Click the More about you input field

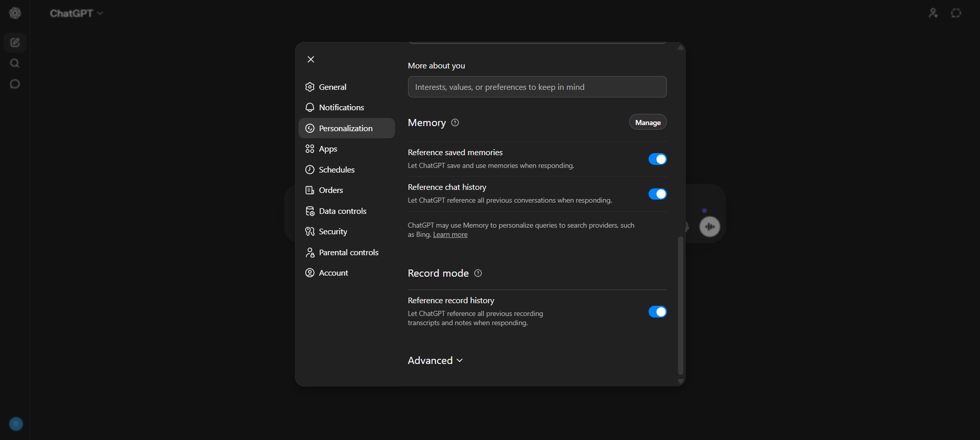pos(537,87)
